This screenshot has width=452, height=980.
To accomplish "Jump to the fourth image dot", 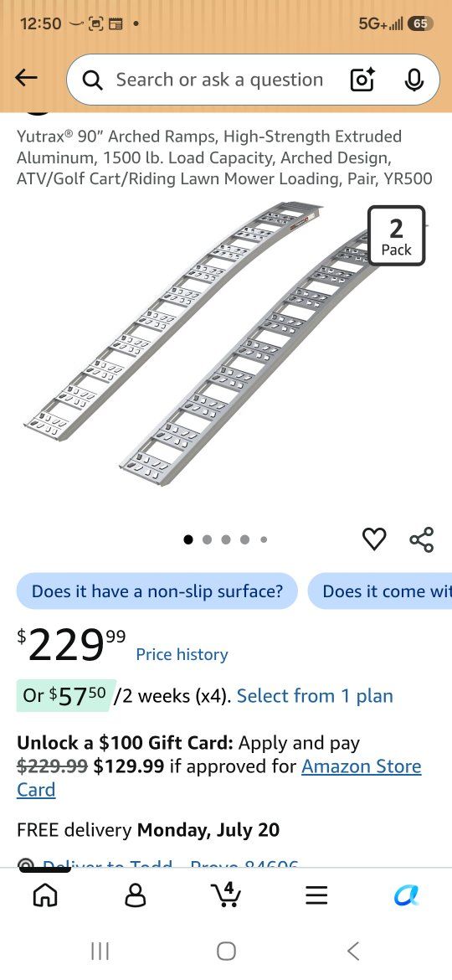I will [244, 539].
